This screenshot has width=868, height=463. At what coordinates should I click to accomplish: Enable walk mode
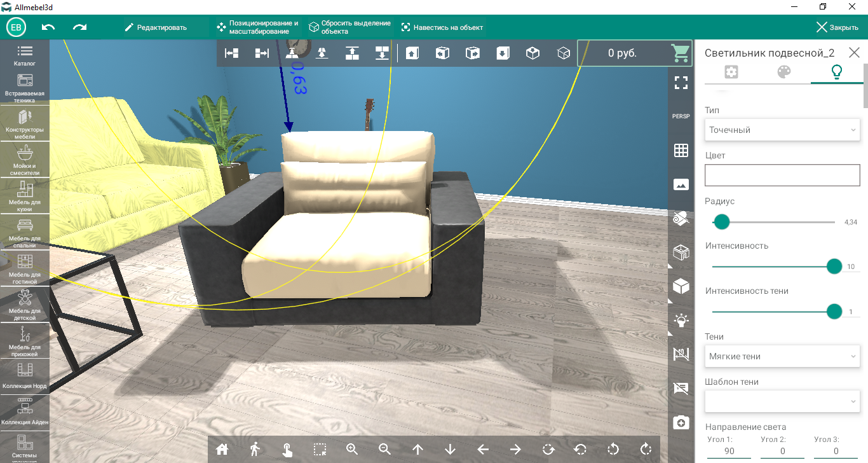pos(255,449)
